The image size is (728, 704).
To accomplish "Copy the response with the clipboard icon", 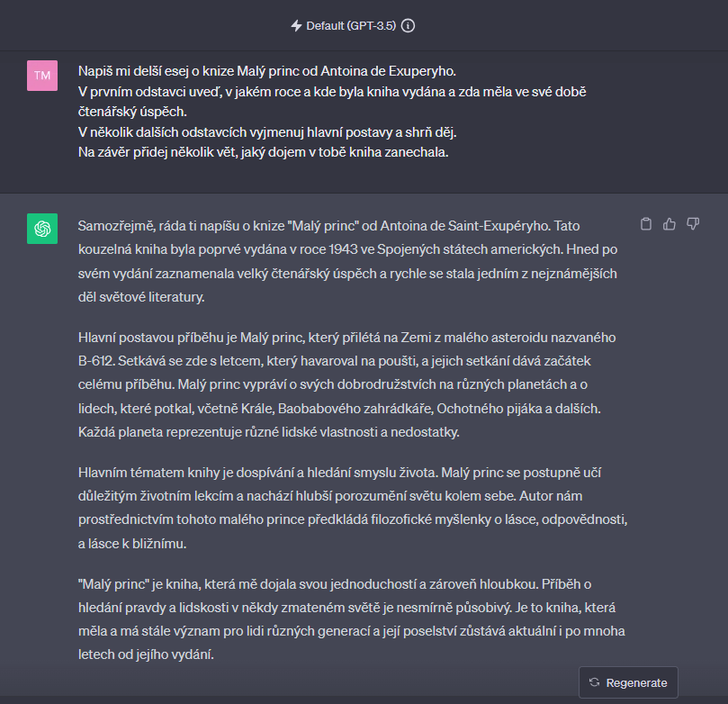I will click(646, 224).
